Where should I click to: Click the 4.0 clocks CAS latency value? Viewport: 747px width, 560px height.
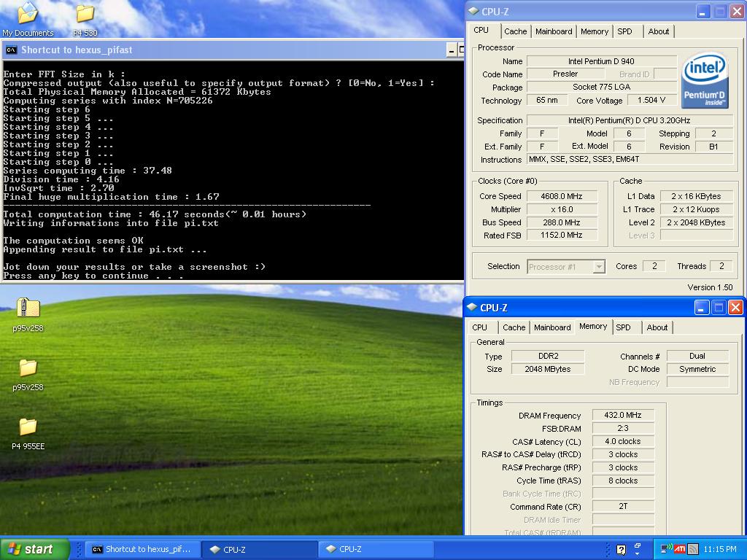click(623, 441)
